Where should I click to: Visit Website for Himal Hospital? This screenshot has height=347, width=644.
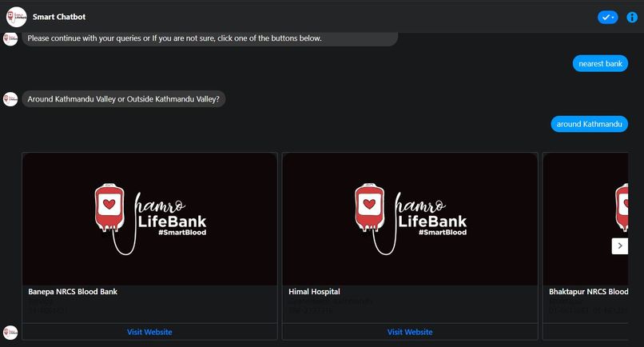coord(410,332)
